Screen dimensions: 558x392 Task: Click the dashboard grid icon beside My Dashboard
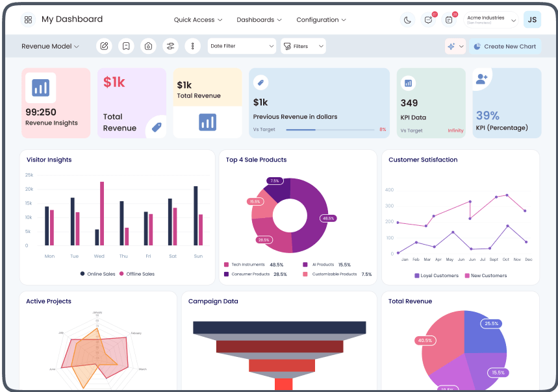click(28, 19)
